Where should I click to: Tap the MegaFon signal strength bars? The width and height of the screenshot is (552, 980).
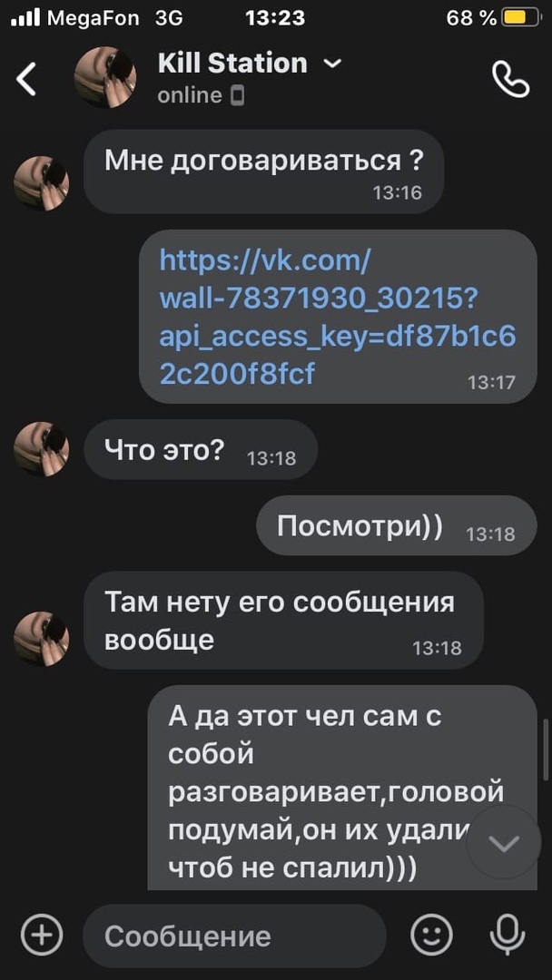[x=25, y=18]
